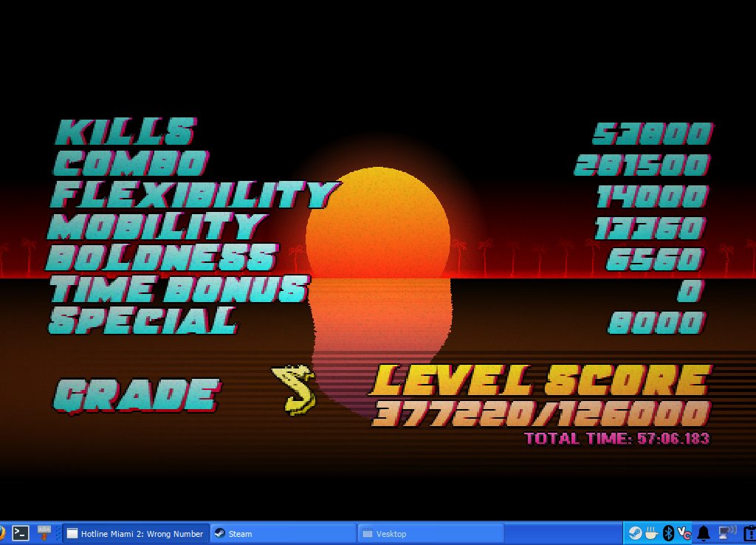Switch to Hotline Miami 2: Wrong Number window
The height and width of the screenshot is (545, 756).
pyautogui.click(x=137, y=533)
